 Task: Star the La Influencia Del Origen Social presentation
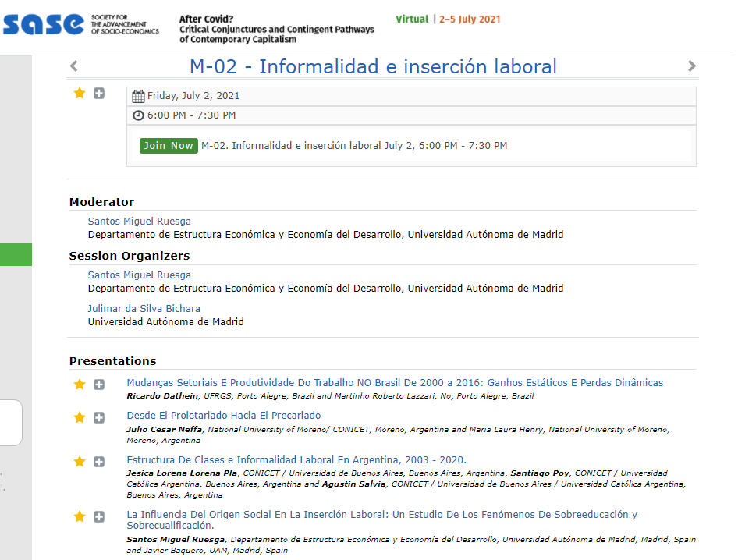point(80,516)
